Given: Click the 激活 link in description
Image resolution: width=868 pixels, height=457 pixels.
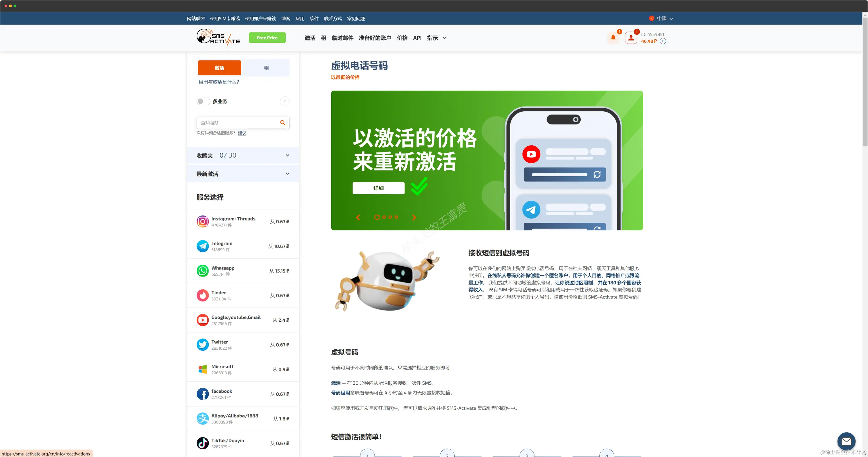Looking at the screenshot, I should point(336,383).
